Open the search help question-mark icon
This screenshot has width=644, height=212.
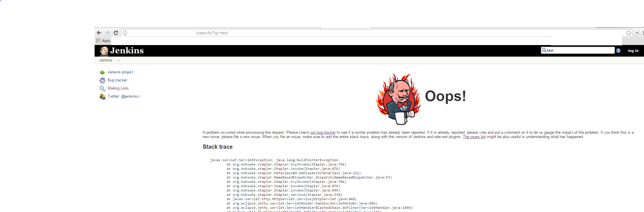[618, 51]
